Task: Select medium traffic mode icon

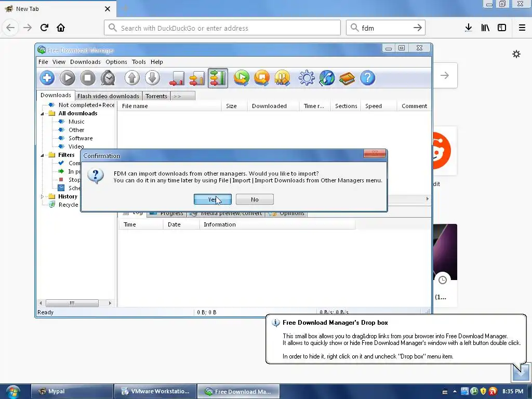Action: click(197, 78)
